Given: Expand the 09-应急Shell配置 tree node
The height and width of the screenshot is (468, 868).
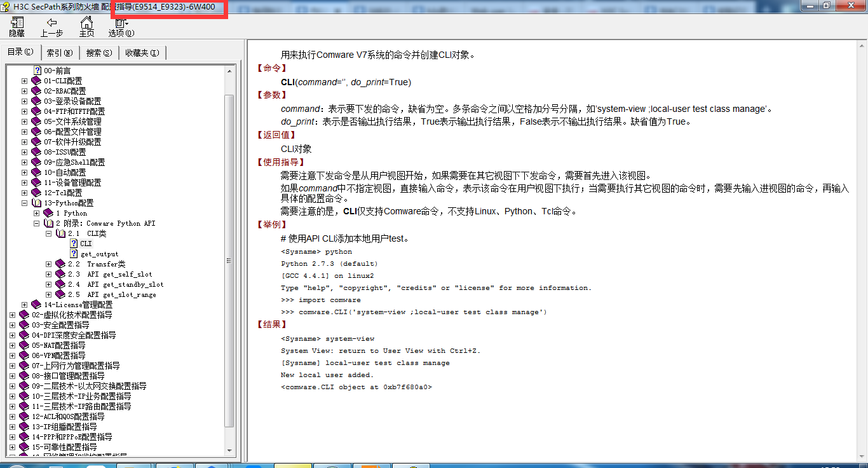Looking at the screenshot, I should point(25,162).
